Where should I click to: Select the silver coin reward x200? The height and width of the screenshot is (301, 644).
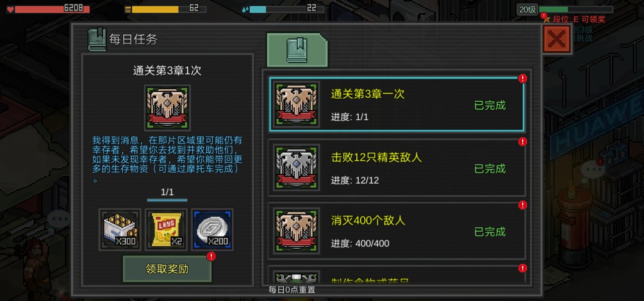[212, 229]
